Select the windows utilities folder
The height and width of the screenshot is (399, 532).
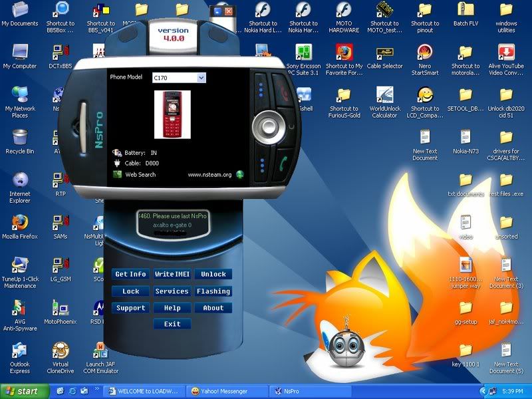pos(506,17)
